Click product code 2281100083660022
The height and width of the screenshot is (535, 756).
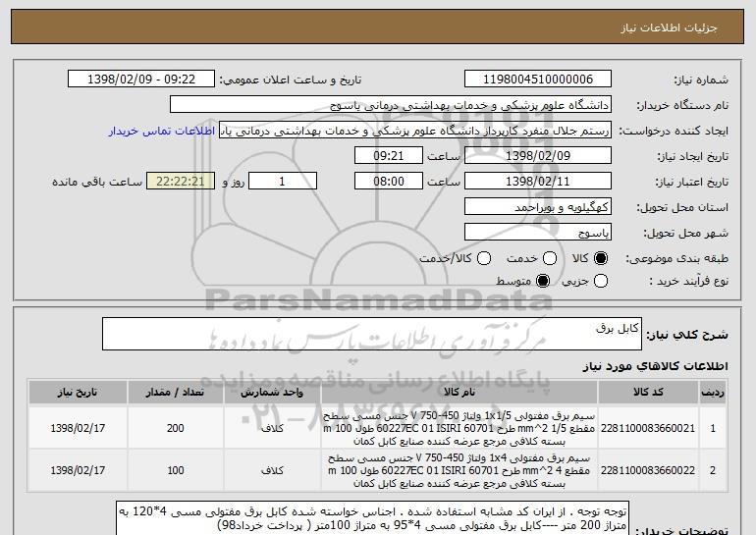[648, 470]
